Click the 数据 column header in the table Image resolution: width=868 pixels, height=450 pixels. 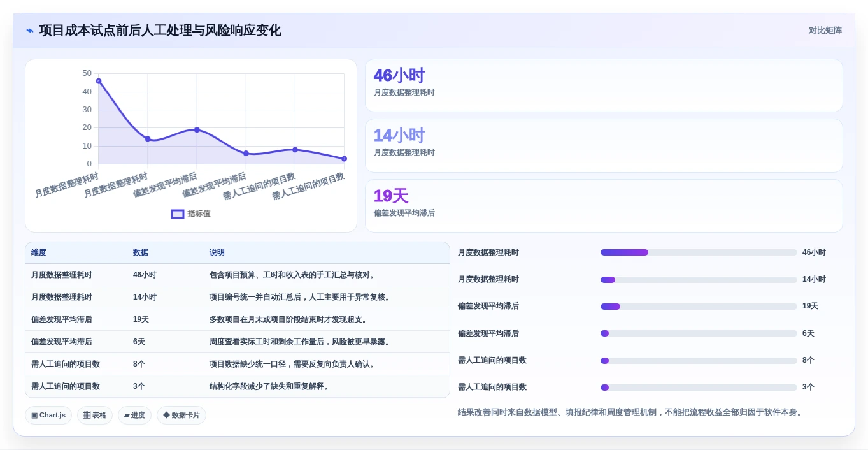(141, 253)
